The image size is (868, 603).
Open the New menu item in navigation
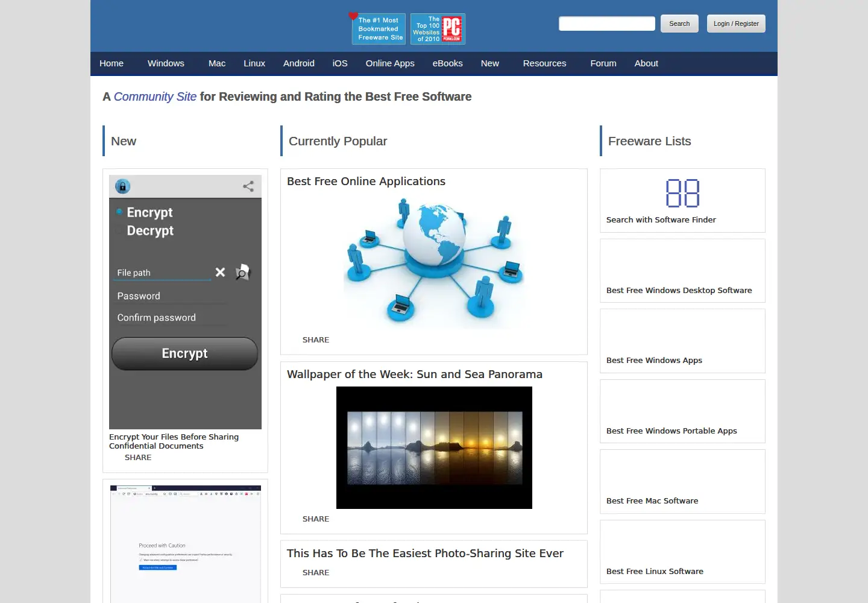[490, 63]
